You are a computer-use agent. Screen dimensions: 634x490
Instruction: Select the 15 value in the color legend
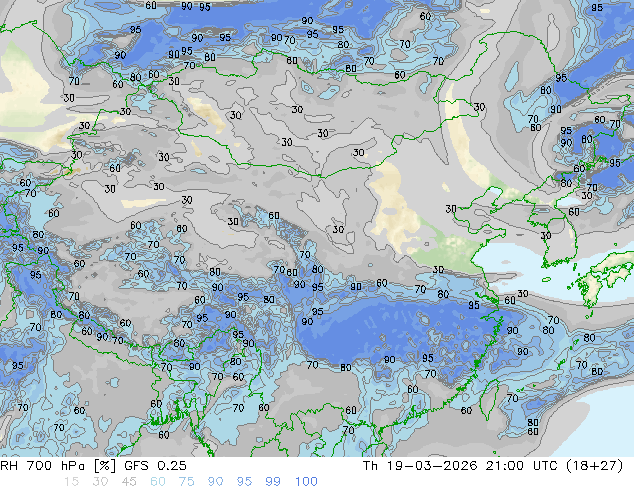pyautogui.click(x=71, y=482)
